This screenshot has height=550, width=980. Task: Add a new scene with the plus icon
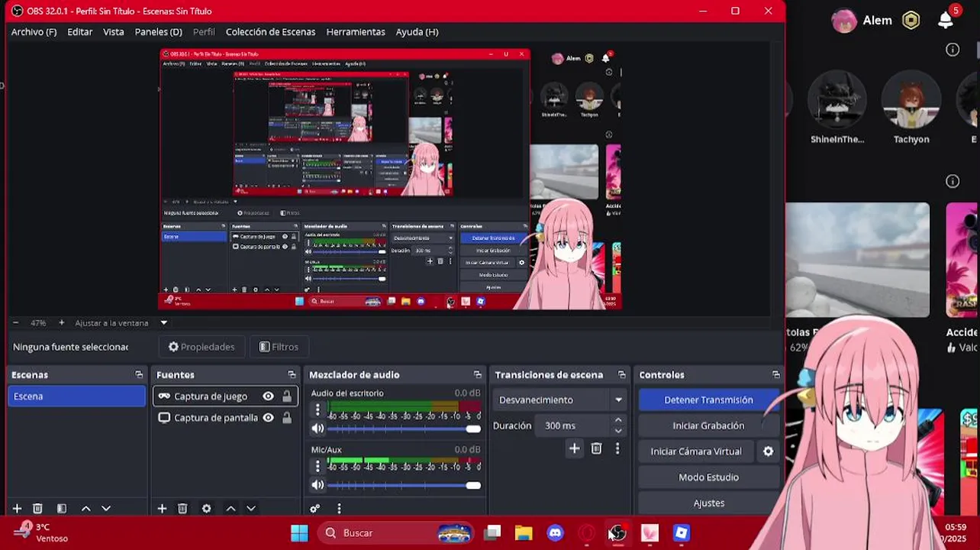coord(17,509)
